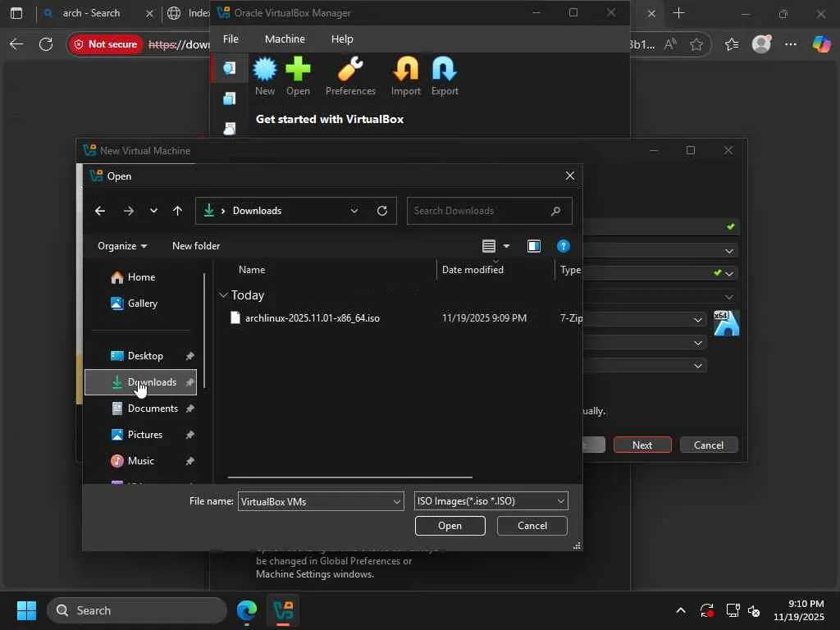Select Gallery in navigation pane
The image size is (840, 630).
[x=143, y=304]
